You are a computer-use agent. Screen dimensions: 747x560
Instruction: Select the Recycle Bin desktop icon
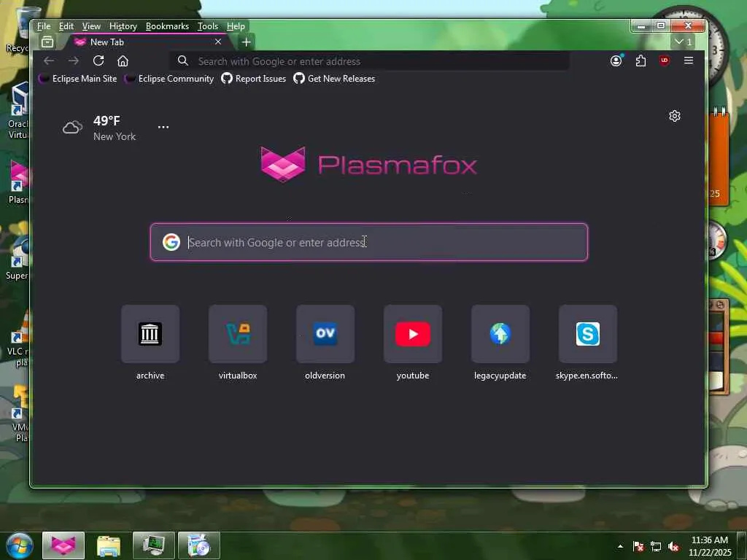18,30
